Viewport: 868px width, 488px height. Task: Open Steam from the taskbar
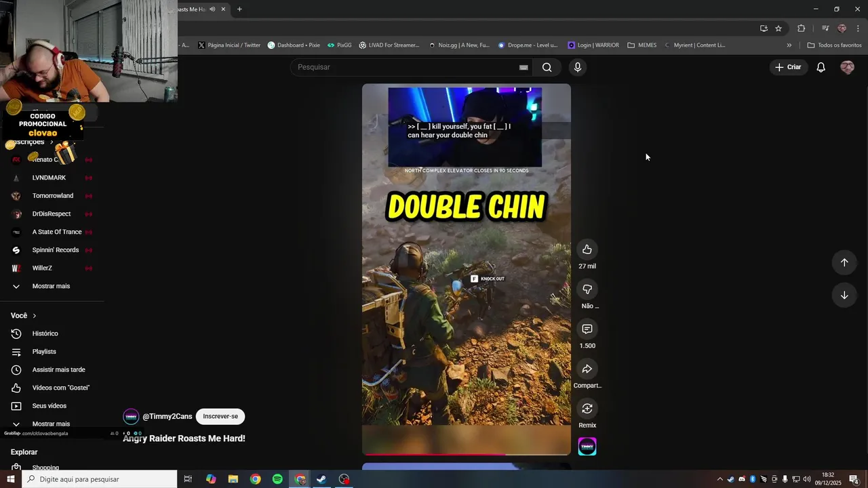point(321,479)
